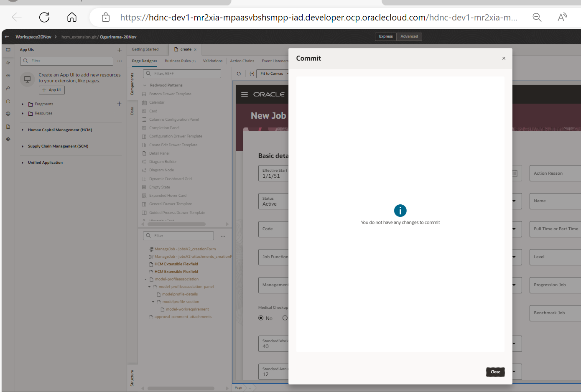Click the back arrow beside Workspace20Nov

[7, 37]
